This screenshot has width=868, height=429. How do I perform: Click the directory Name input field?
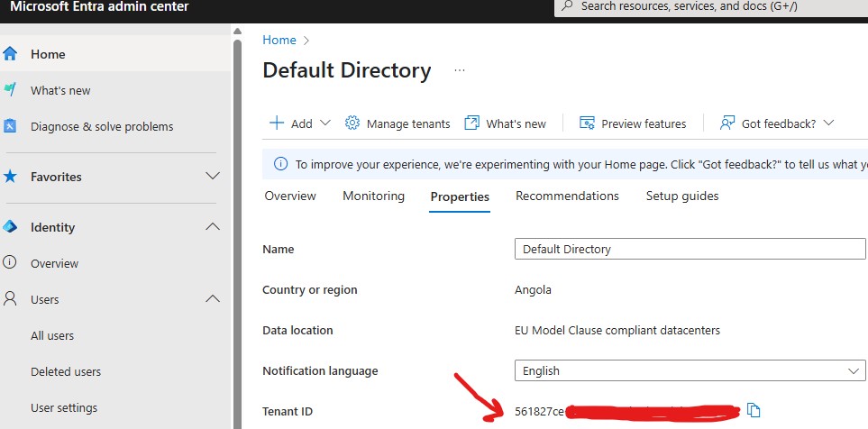coord(690,249)
